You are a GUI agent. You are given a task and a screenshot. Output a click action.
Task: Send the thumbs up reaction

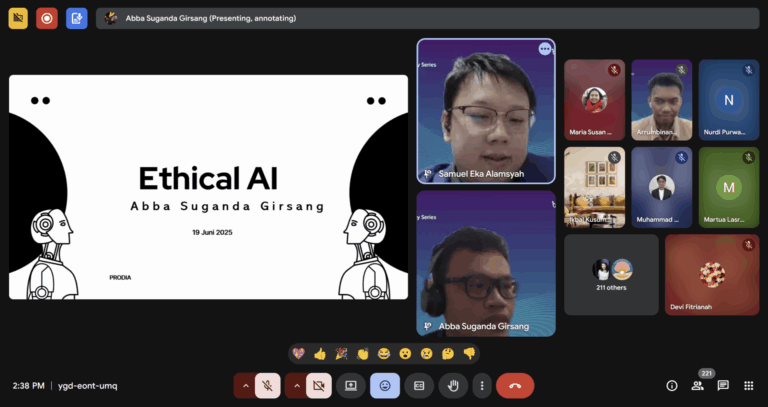point(320,354)
